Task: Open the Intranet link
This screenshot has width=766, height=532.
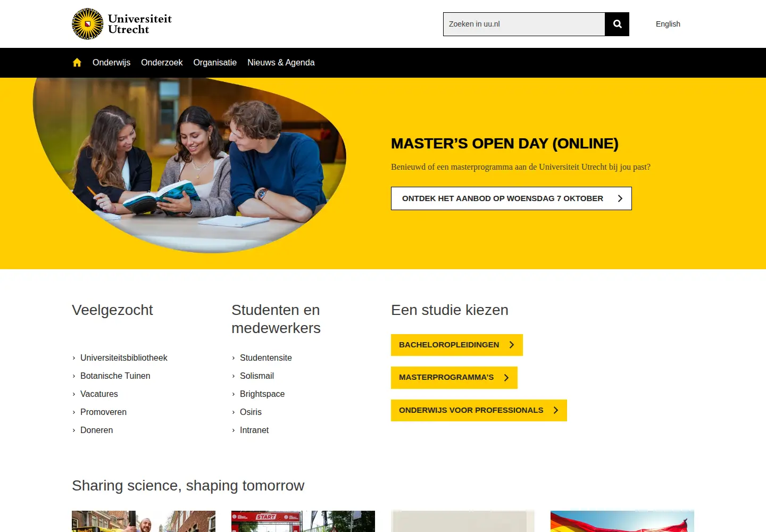Action: [254, 430]
